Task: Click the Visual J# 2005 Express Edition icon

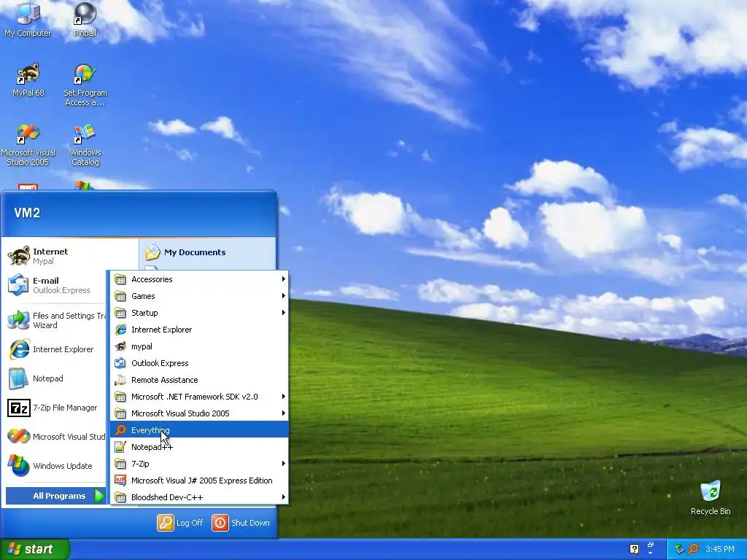Action: (120, 480)
